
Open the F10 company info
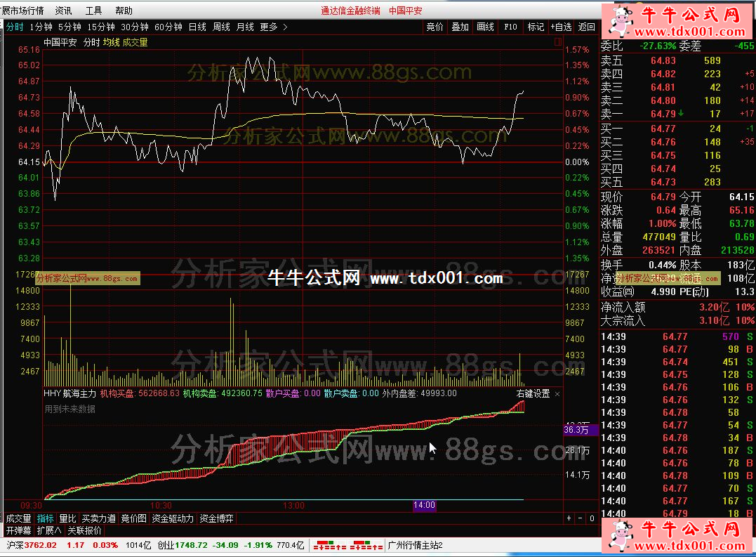tap(510, 27)
